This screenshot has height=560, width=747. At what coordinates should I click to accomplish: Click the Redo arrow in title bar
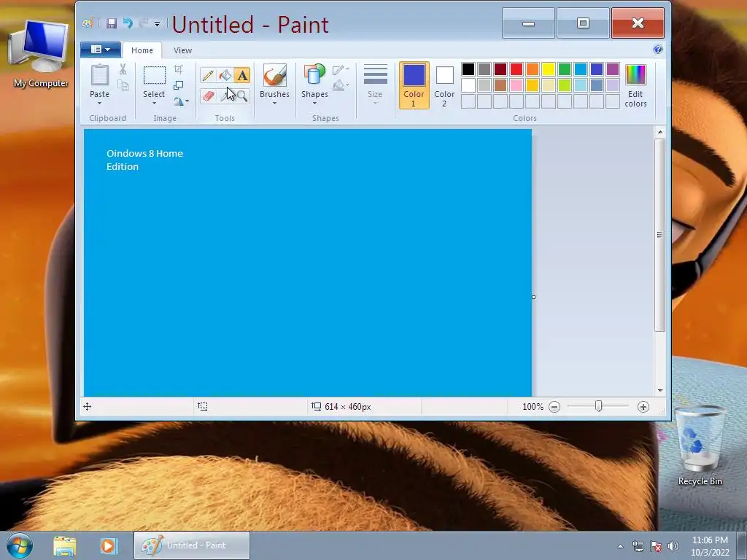pyautogui.click(x=144, y=23)
